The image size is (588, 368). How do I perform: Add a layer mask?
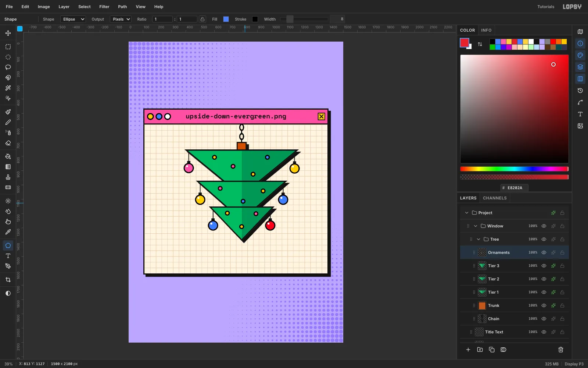503,350
